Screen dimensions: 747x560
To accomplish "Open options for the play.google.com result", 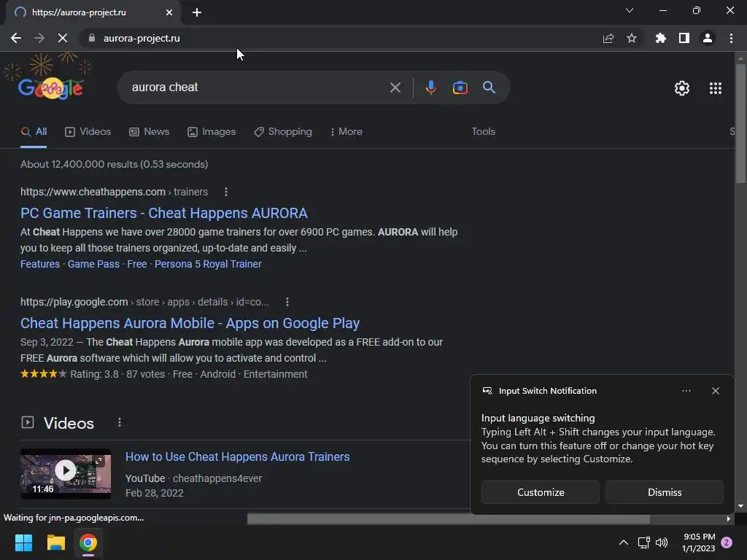I will [x=287, y=302].
